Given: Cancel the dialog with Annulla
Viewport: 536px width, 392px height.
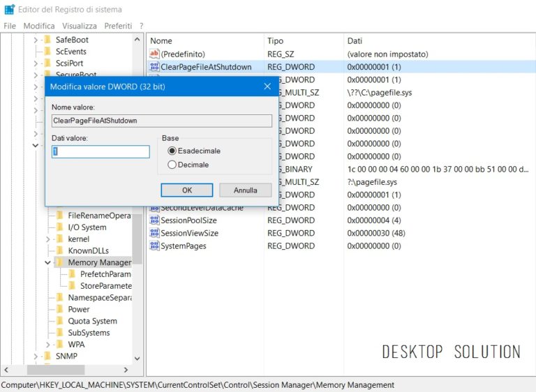Looking at the screenshot, I should (245, 190).
